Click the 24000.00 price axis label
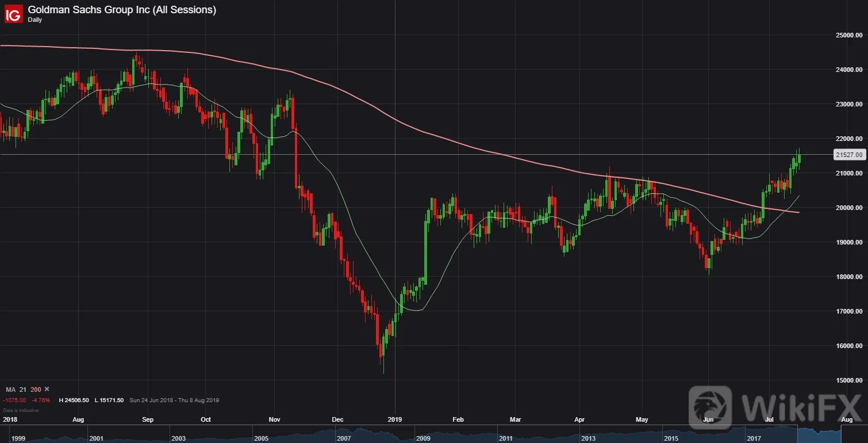Viewport: 868px width, 443px height. (x=849, y=70)
